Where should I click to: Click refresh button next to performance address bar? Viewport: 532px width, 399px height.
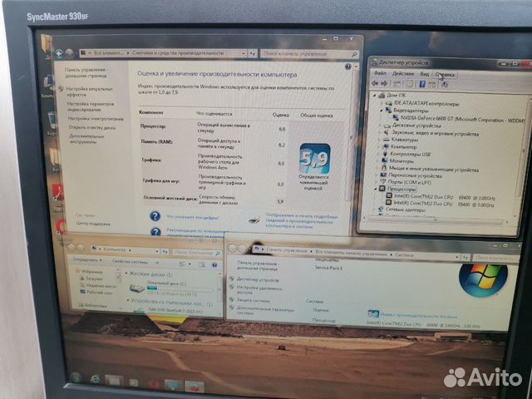point(252,53)
